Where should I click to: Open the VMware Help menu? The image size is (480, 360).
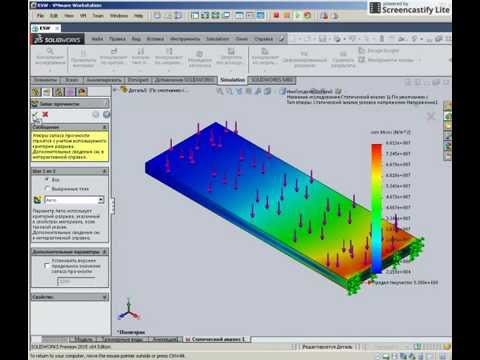pyautogui.click(x=138, y=16)
